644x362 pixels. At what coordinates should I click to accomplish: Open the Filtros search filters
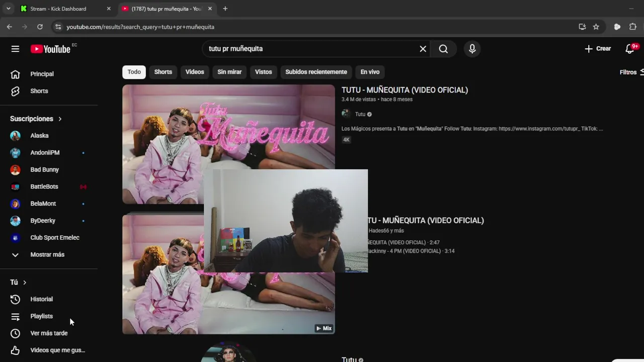(631, 72)
